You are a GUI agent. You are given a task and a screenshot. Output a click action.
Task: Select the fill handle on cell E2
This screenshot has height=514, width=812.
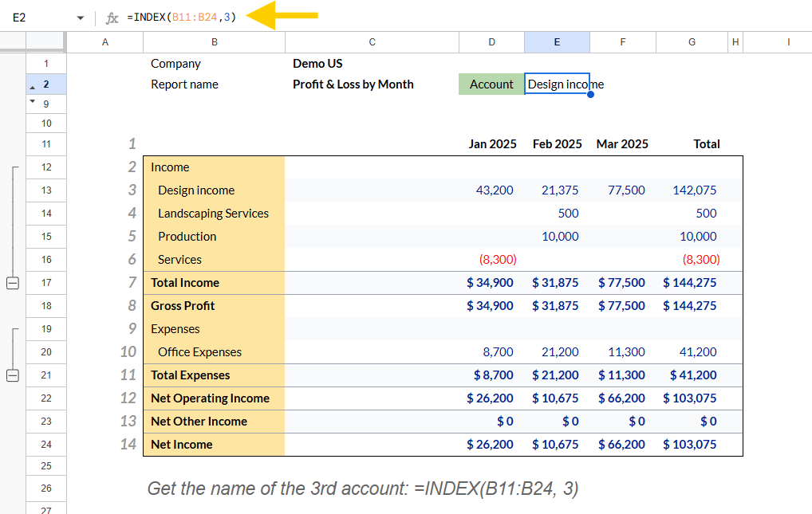pos(590,95)
